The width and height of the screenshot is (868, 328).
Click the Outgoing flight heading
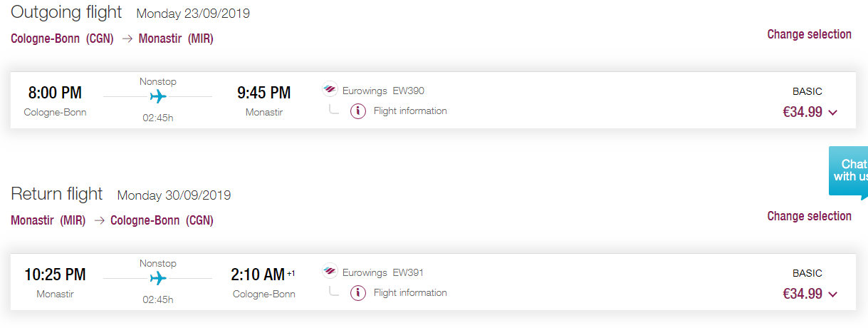(x=66, y=12)
